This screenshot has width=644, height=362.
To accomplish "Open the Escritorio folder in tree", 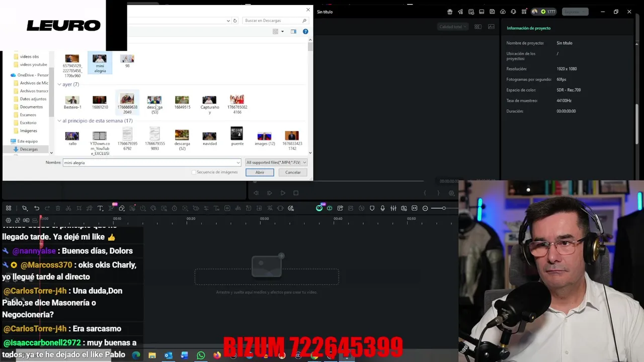I will coord(28,123).
